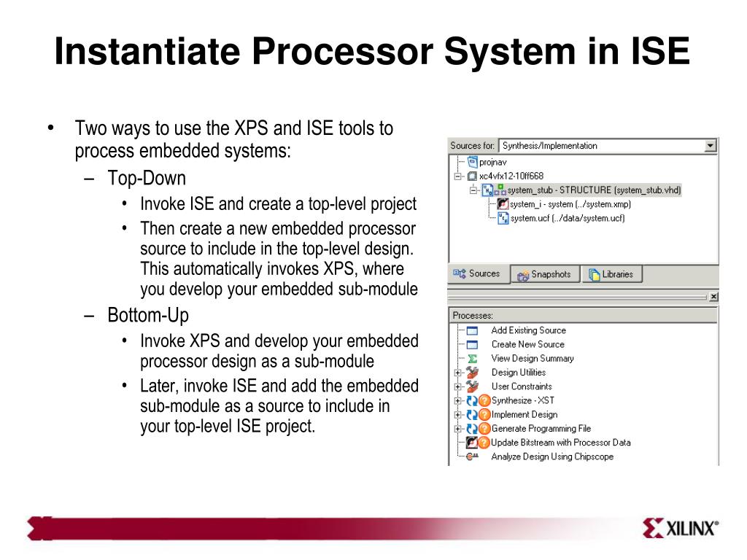Run Create New Source process
This screenshot has width=747, height=560.
pos(528,344)
